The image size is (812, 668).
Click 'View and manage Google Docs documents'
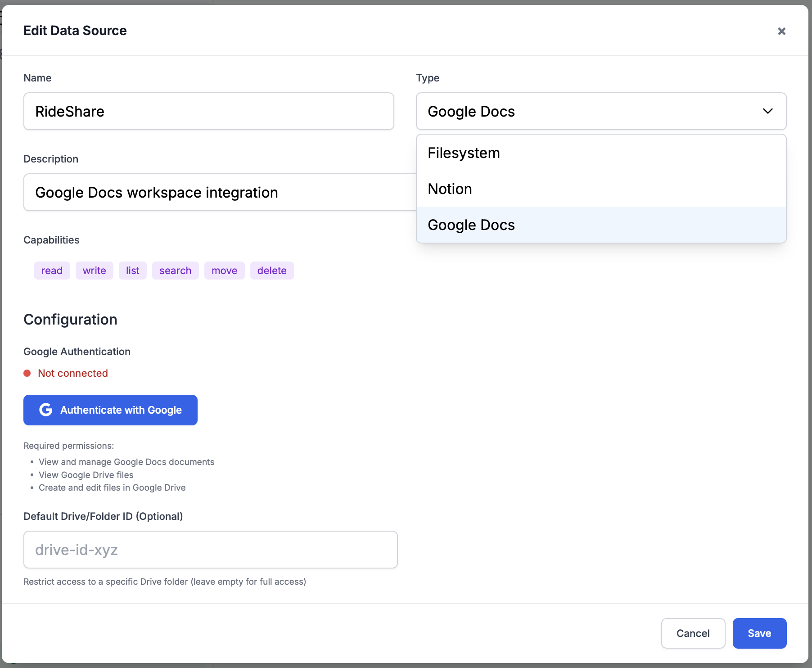point(126,462)
